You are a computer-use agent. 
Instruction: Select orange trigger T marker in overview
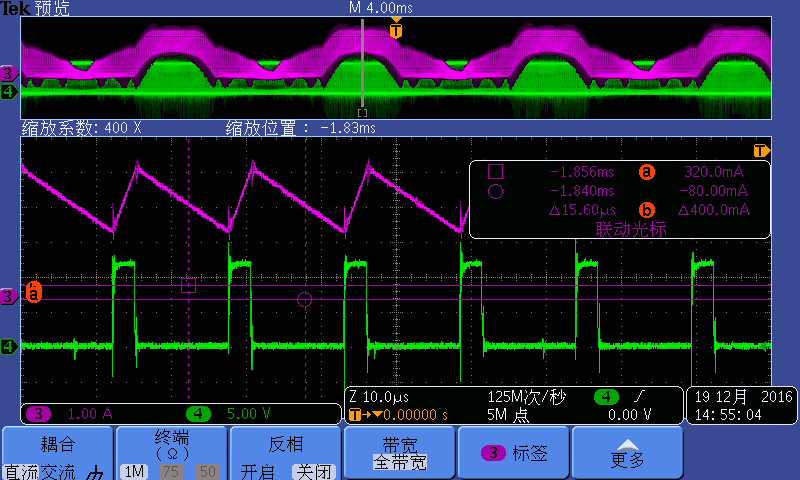396,29
